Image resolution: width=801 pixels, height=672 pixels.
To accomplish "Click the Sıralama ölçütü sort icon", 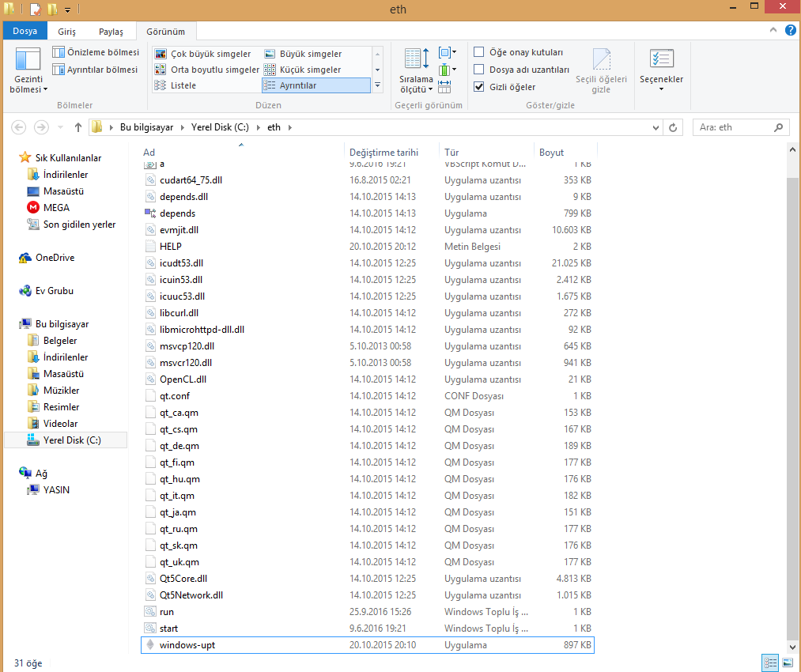I will pos(416,70).
